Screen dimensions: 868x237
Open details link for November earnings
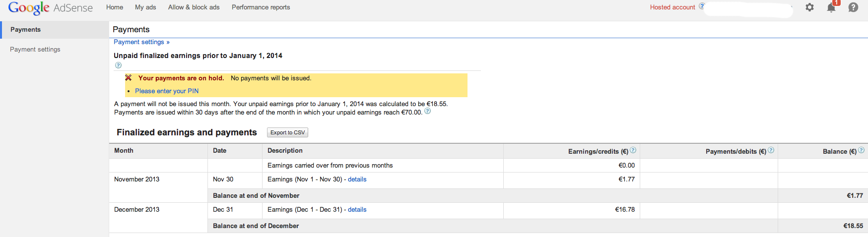point(357,179)
